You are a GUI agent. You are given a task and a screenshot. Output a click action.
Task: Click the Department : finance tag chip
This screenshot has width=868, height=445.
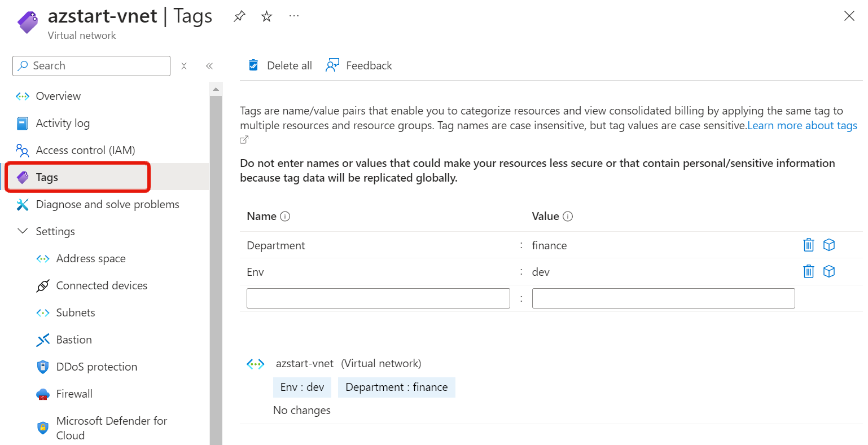[397, 387]
